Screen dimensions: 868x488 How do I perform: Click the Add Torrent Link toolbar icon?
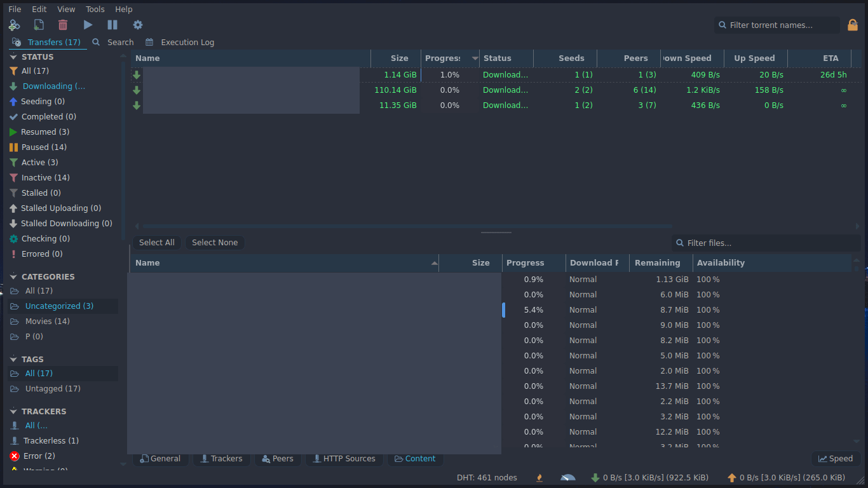pyautogui.click(x=14, y=25)
